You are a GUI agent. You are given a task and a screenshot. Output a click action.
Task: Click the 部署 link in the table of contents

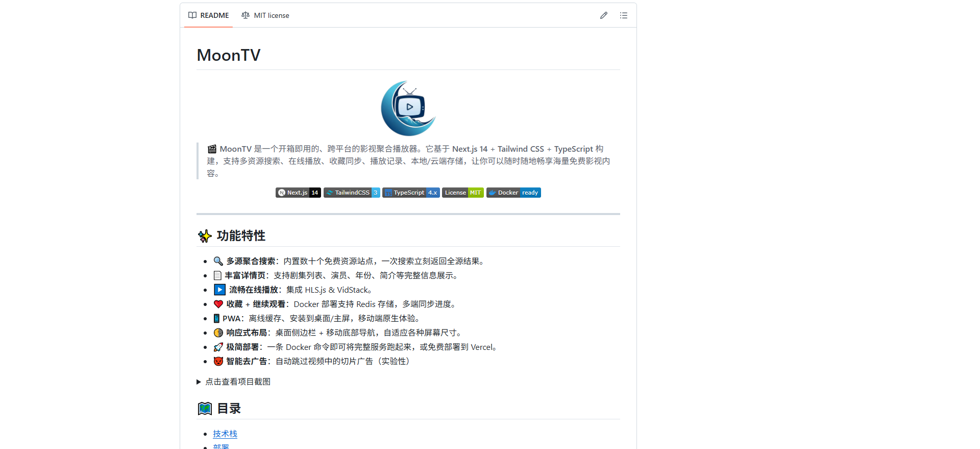pos(221,446)
